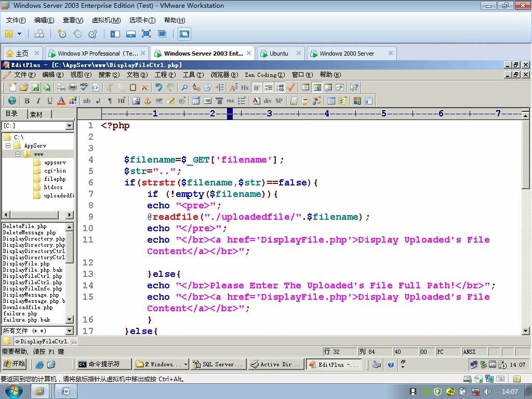The width and height of the screenshot is (532, 399).
Task: Click the Windows 7 Start orb on host
Action: pyautogui.click(x=14, y=392)
